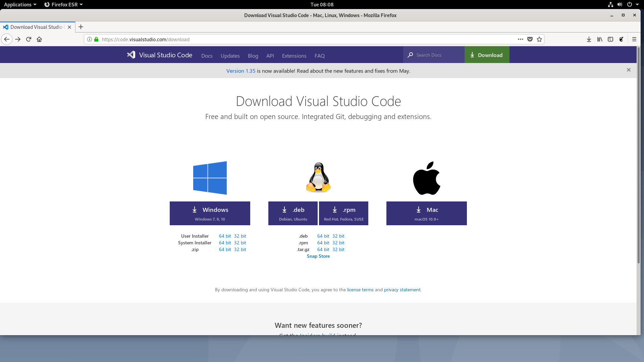Open the FAQ navigation item
Viewport: 644px width, 362px height.
[x=320, y=56]
